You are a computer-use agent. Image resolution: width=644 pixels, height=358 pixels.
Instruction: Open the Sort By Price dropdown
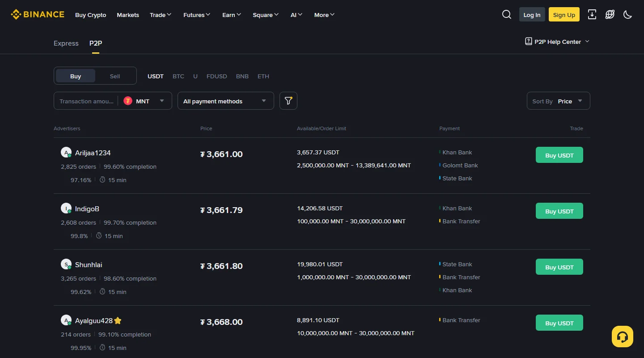point(559,101)
